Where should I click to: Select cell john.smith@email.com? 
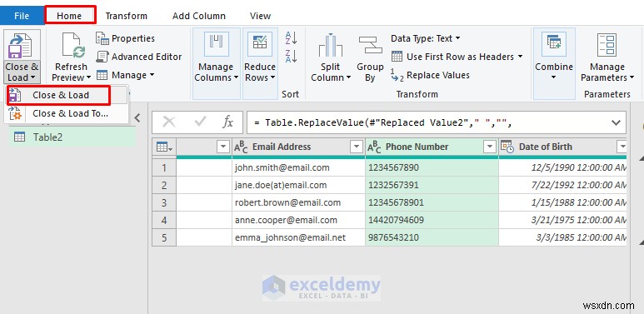pos(298,167)
